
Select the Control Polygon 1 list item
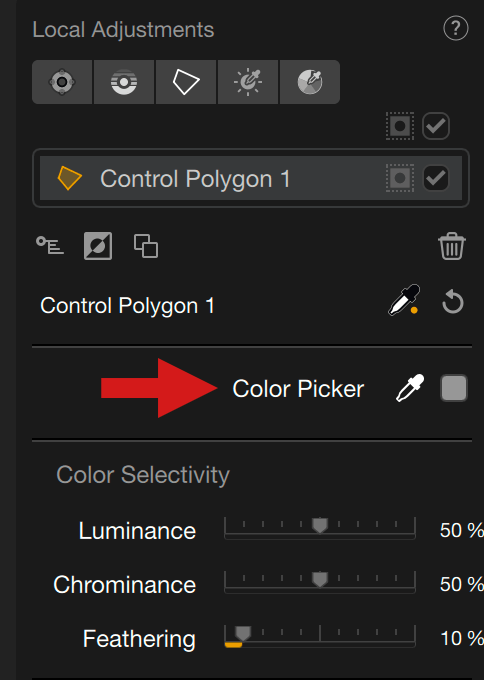(251, 178)
